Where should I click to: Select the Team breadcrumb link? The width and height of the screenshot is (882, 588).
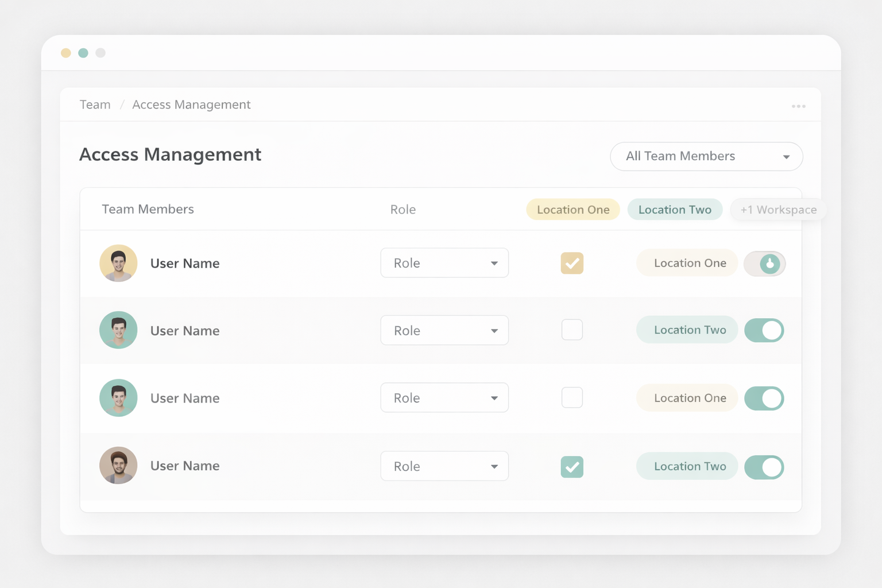tap(95, 105)
